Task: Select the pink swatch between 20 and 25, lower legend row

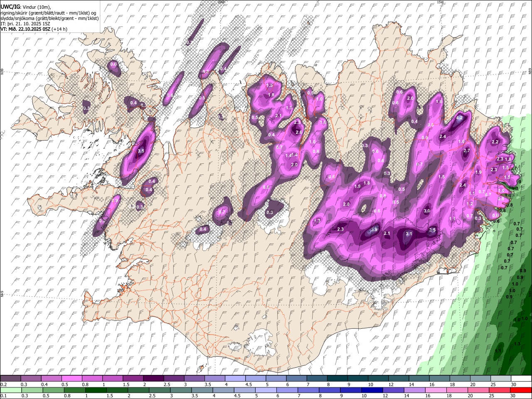Action: [x=478, y=390]
